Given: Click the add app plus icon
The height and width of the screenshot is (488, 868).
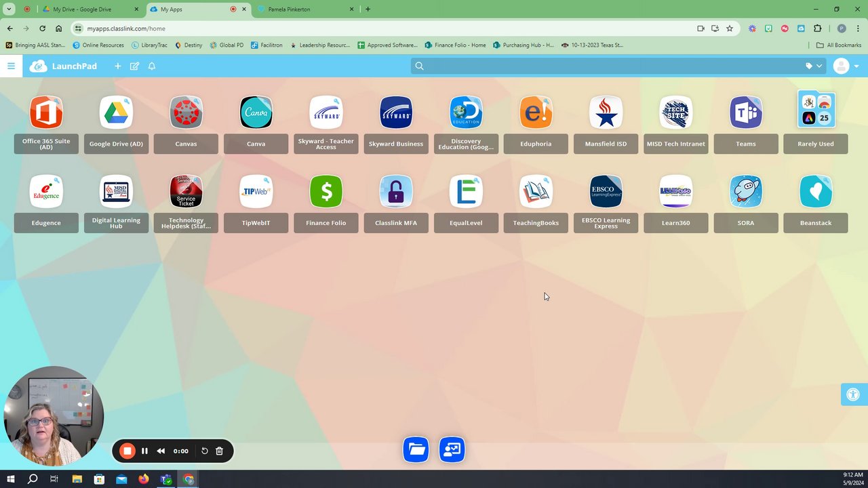Looking at the screenshot, I should (117, 66).
